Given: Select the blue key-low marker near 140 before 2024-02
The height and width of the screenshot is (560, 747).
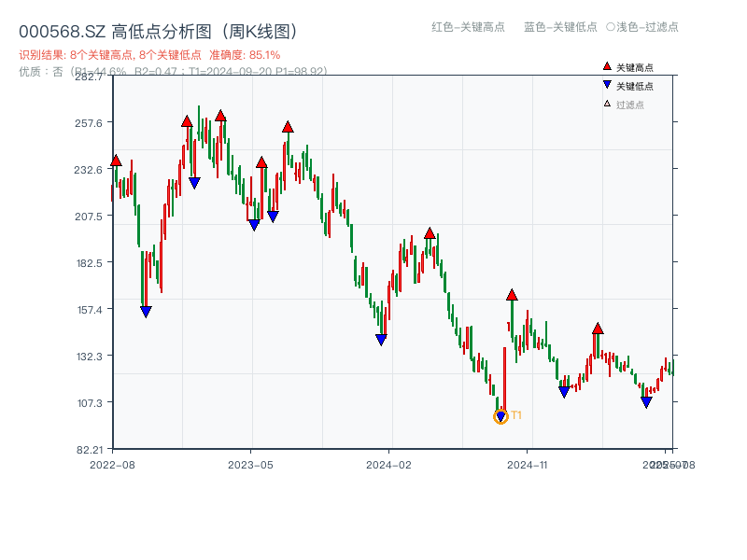Looking at the screenshot, I should point(381,340).
